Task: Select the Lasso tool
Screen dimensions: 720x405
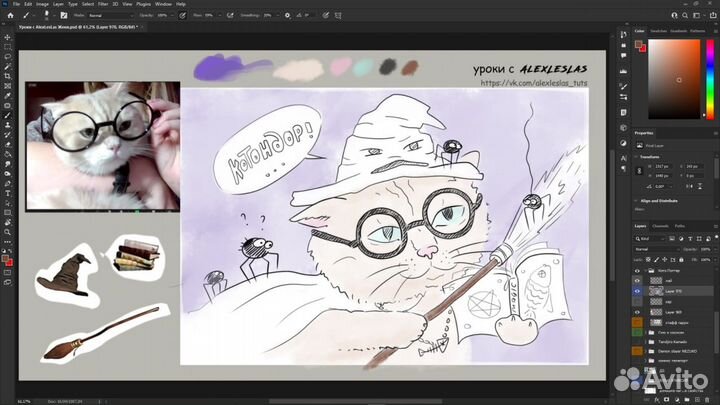Action: (x=7, y=56)
